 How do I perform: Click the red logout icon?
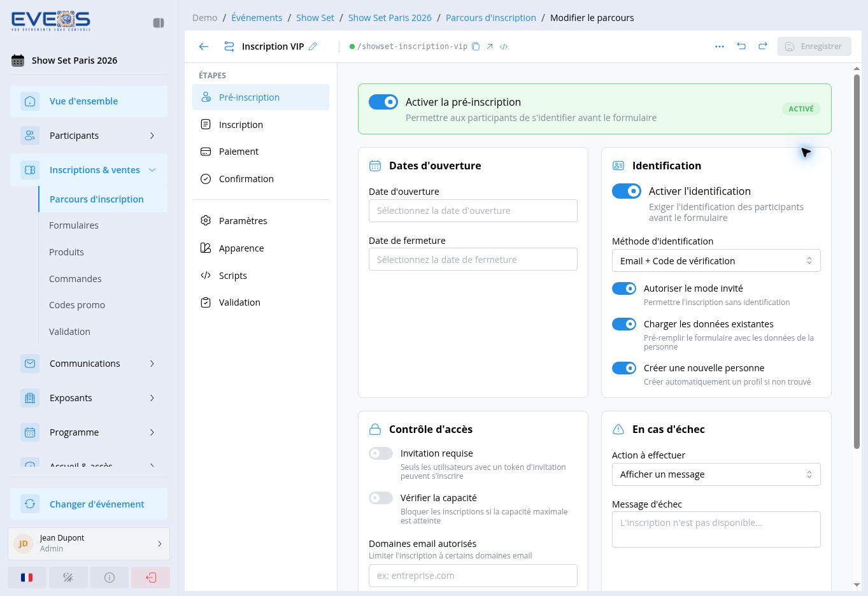click(x=151, y=578)
